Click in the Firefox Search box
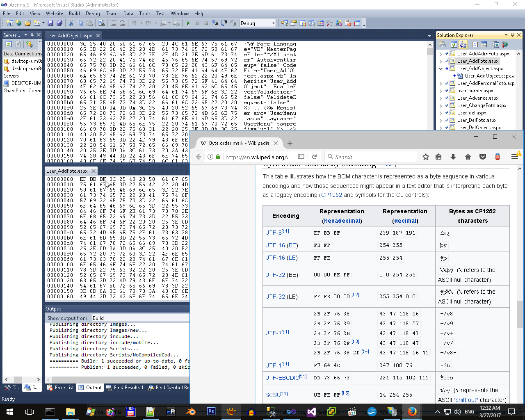Screen dimensions: 525x420 pyautogui.click(x=371, y=157)
